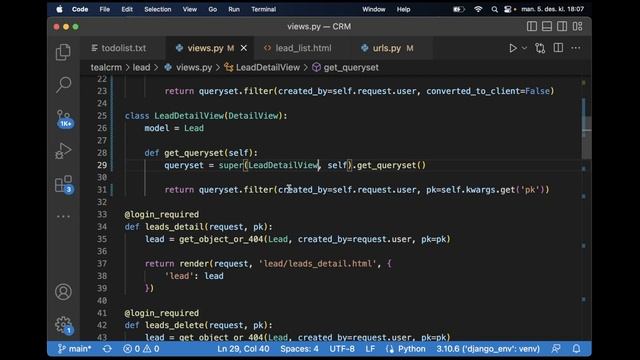Click the Wi-Fi icon in menu bar
This screenshot has width=640, height=360.
(478, 9)
